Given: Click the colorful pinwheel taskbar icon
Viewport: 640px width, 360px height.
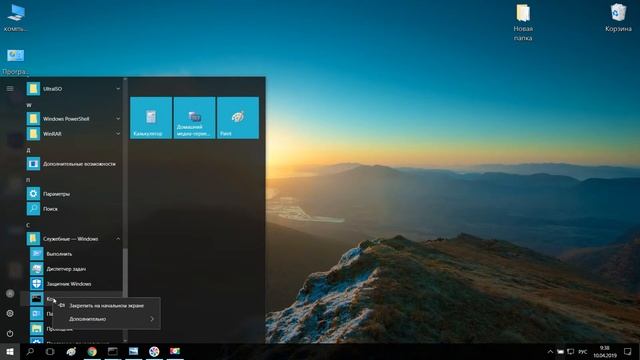Looking at the screenshot, I should click(x=154, y=351).
